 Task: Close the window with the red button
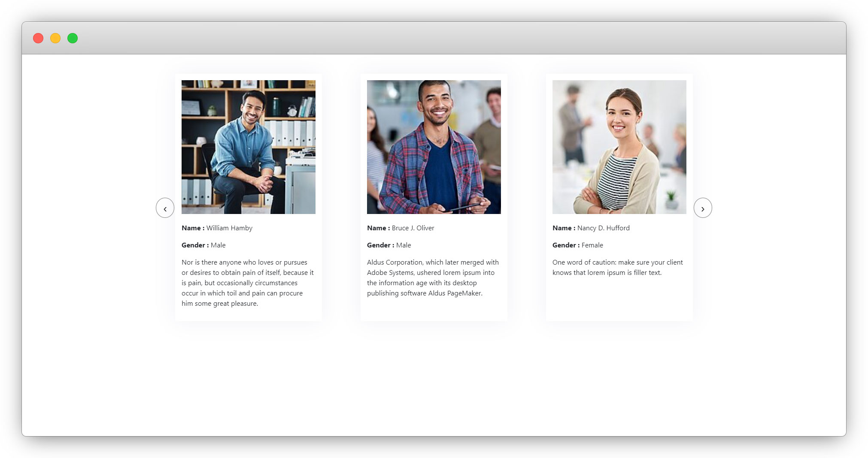coord(38,38)
